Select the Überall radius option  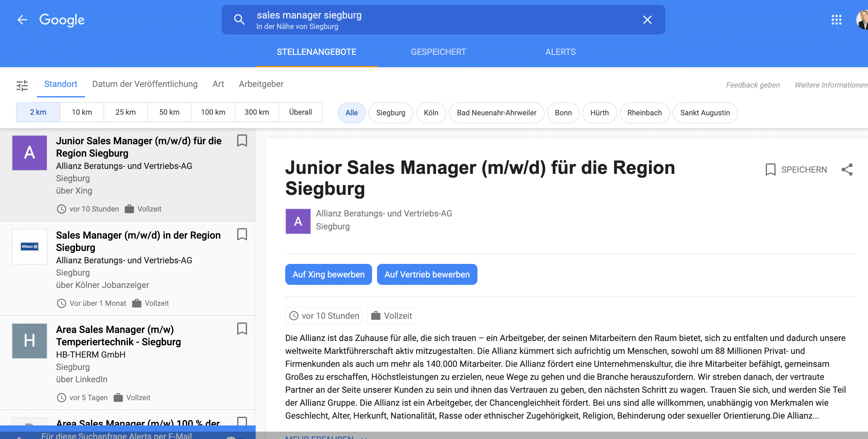pos(301,112)
